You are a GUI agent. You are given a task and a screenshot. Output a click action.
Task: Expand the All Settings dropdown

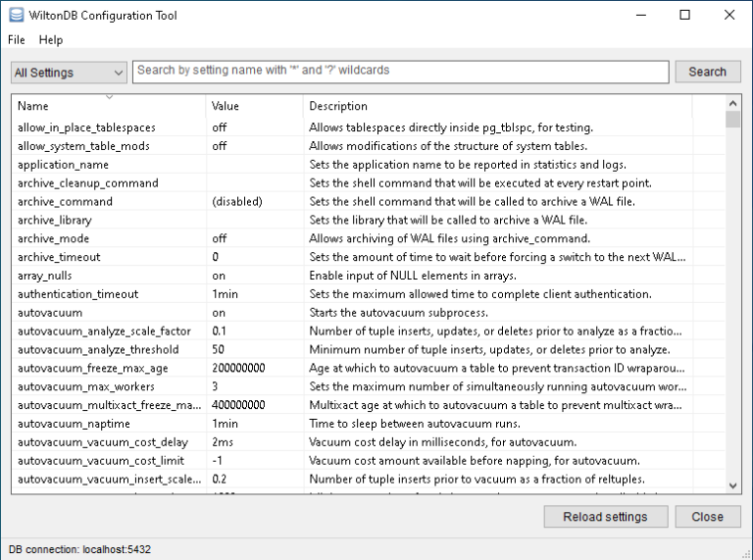coord(69,73)
